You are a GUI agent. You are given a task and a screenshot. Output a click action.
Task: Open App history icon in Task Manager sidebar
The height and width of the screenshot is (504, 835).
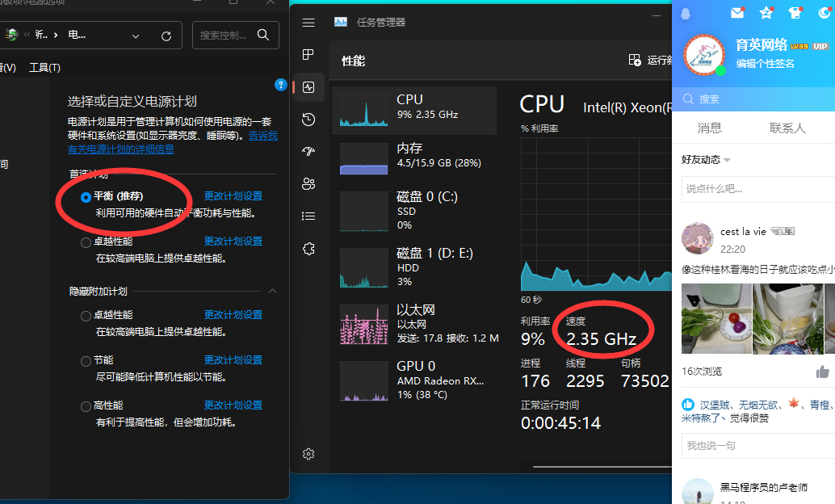tap(308, 120)
